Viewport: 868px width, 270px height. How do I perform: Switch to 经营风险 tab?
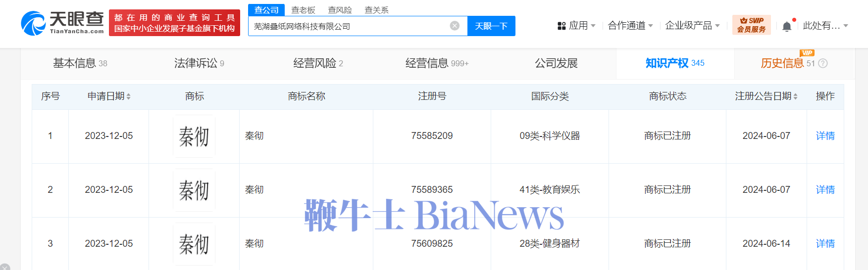[x=318, y=63]
